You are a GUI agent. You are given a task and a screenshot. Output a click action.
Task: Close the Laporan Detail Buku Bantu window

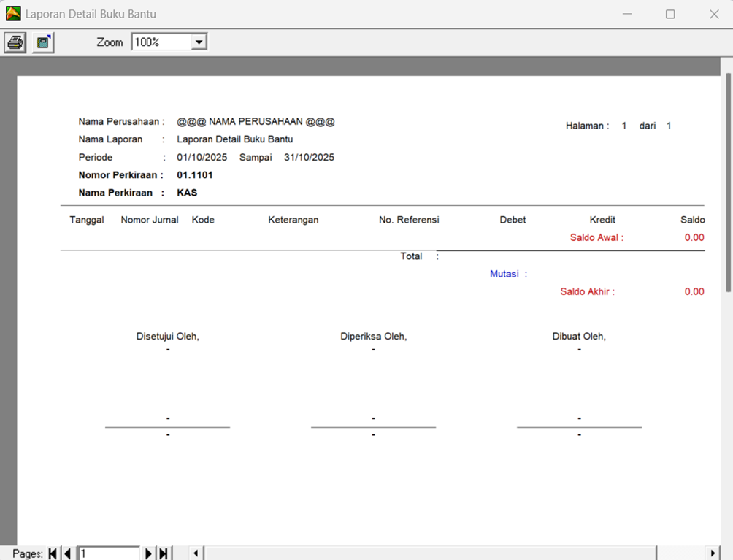714,14
